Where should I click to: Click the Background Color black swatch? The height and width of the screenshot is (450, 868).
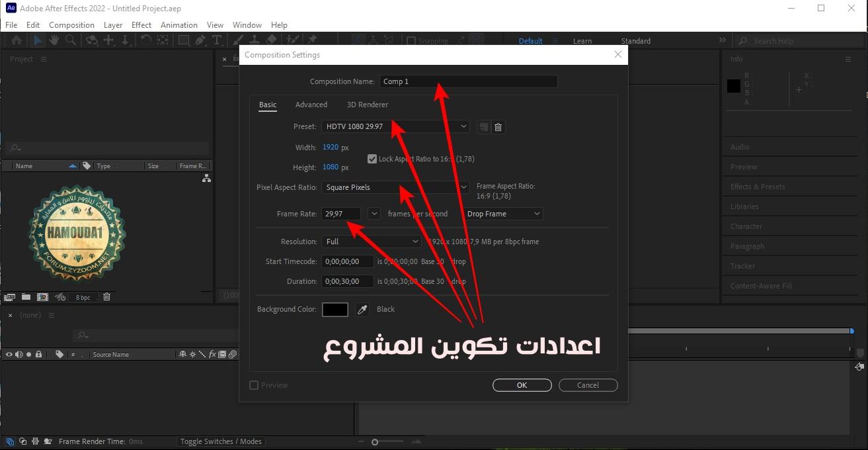[x=335, y=309]
